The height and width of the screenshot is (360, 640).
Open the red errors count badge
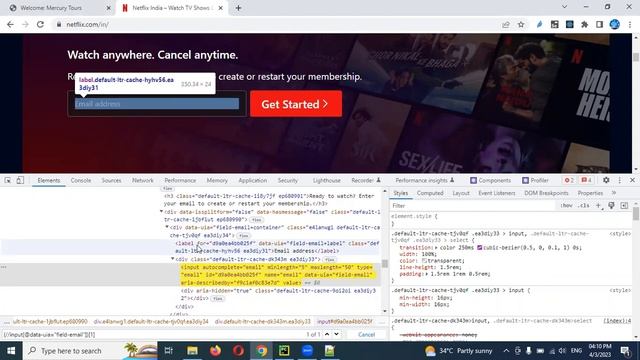569,180
